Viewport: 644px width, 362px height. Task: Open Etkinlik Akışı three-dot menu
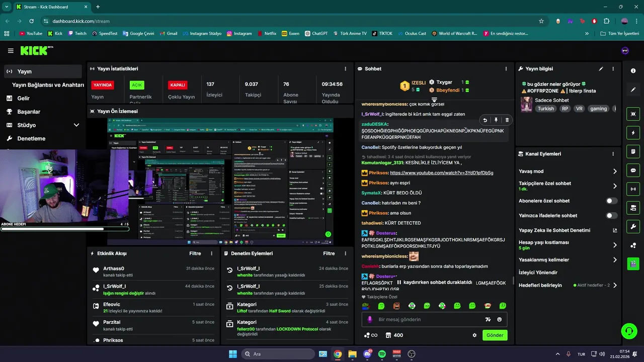[x=211, y=254]
